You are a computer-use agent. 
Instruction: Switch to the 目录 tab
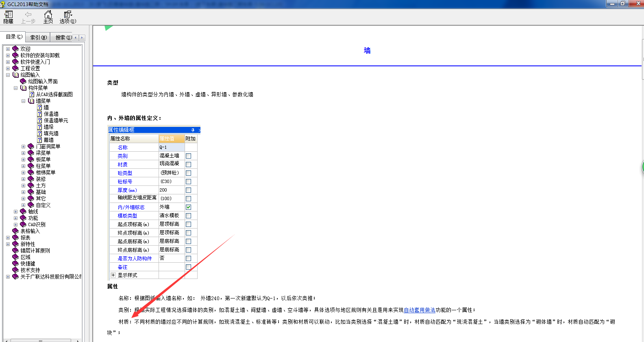pyautogui.click(x=14, y=37)
